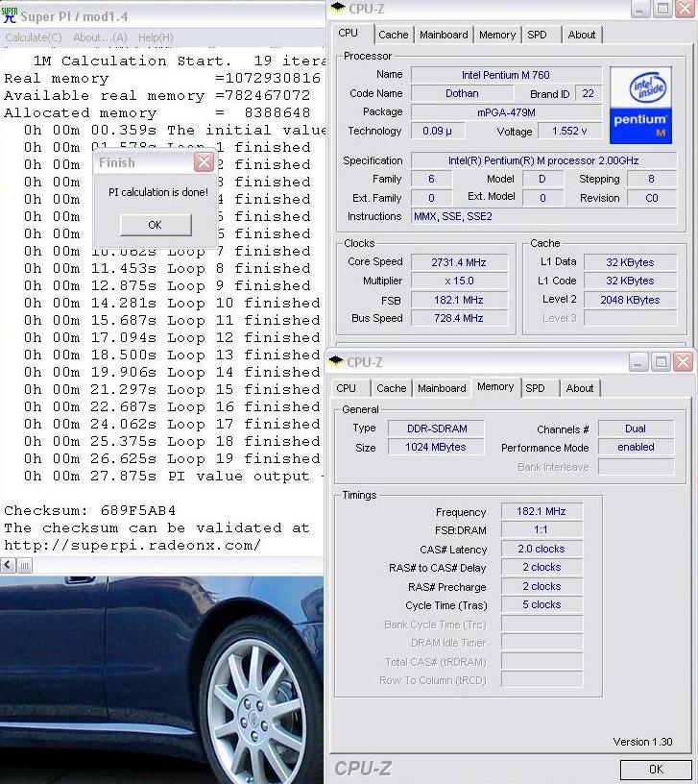Click the Code Name field Dothan
The image size is (698, 784).
pos(462,93)
